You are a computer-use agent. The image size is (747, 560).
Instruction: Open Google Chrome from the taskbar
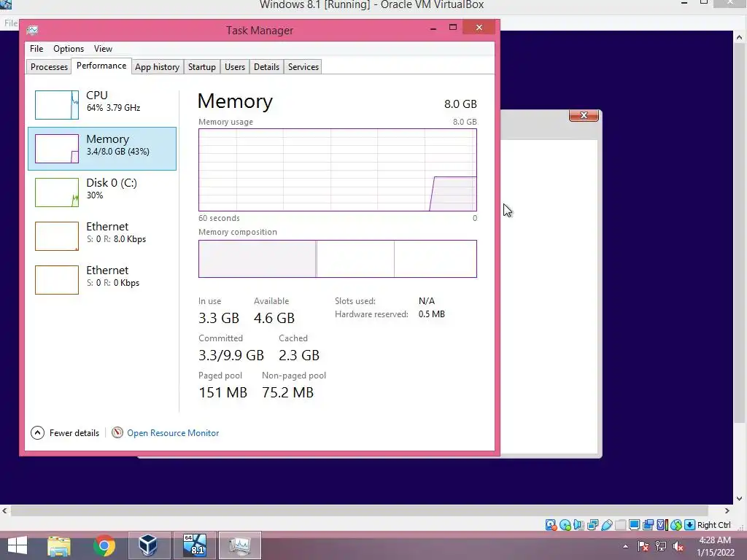[104, 545]
